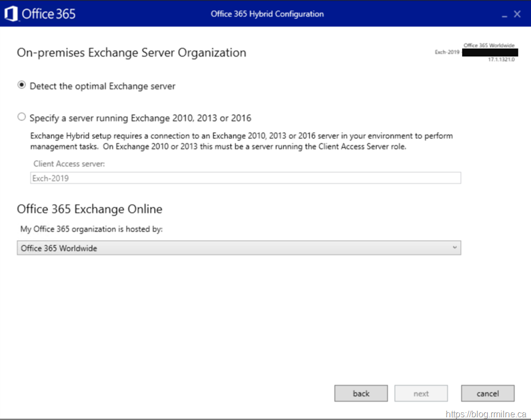Click the blog.rmilne.ca URL watermark
531x420 pixels.
486,414
